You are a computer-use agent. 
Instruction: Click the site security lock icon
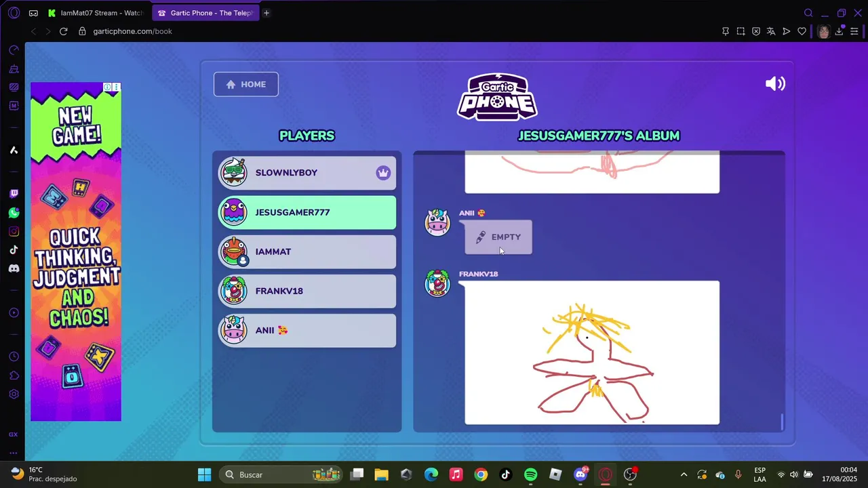click(x=82, y=31)
